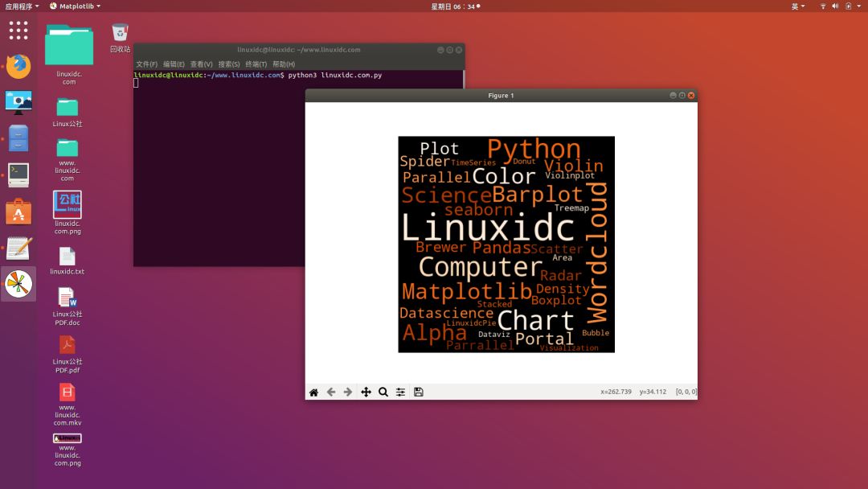Maximize the terminal window
The height and width of the screenshot is (489, 868).
pos(449,50)
